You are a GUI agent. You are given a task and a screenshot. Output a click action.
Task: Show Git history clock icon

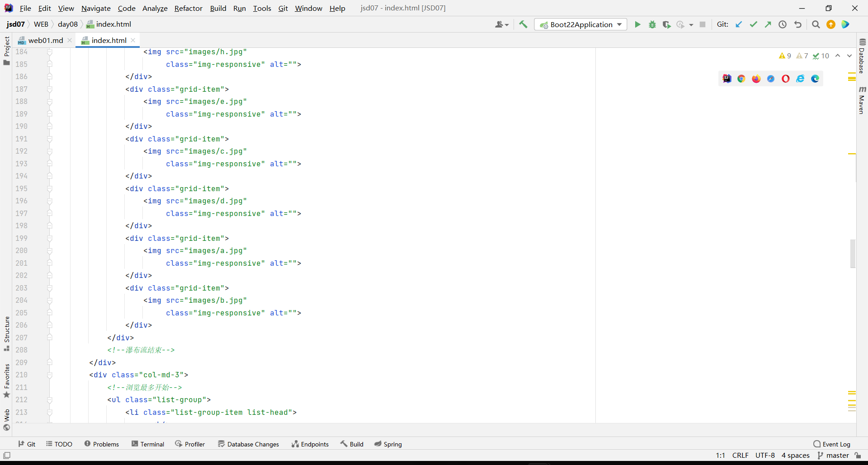pos(783,24)
